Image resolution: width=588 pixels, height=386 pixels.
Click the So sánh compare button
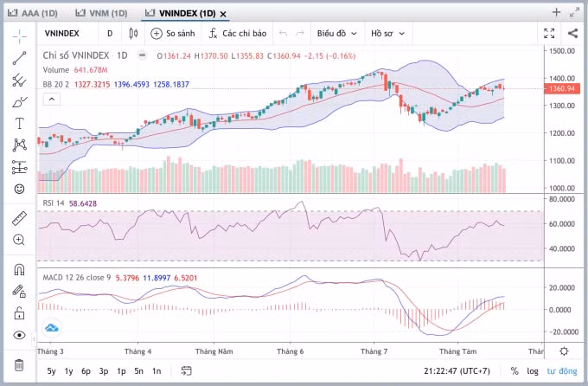pos(173,34)
